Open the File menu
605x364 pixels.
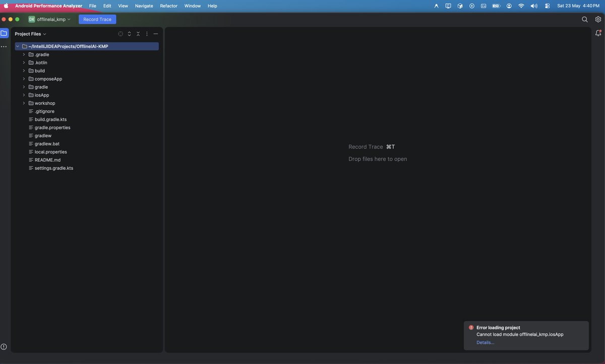pos(93,6)
